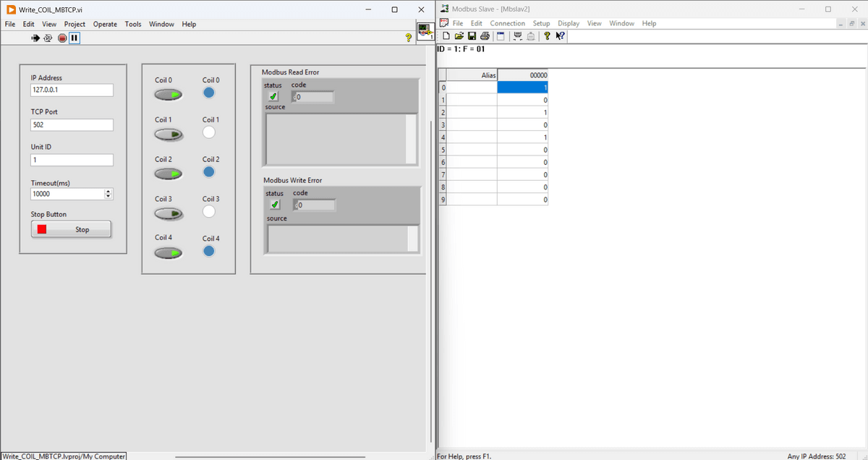Viewport: 868px width, 460px height.
Task: Click the row 4 header in the Modbus table
Action: [x=443, y=137]
